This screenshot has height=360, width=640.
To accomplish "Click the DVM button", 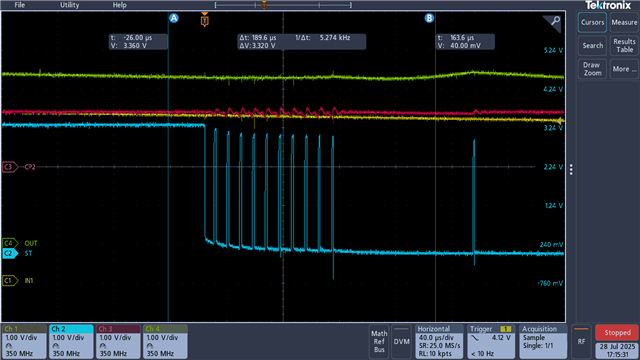I will pos(401,342).
